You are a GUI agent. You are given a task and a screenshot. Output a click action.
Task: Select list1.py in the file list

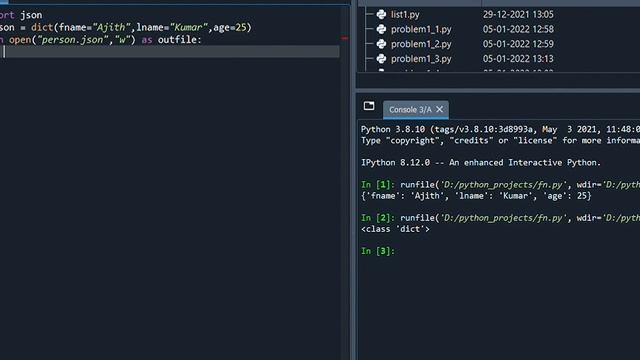(x=405, y=15)
